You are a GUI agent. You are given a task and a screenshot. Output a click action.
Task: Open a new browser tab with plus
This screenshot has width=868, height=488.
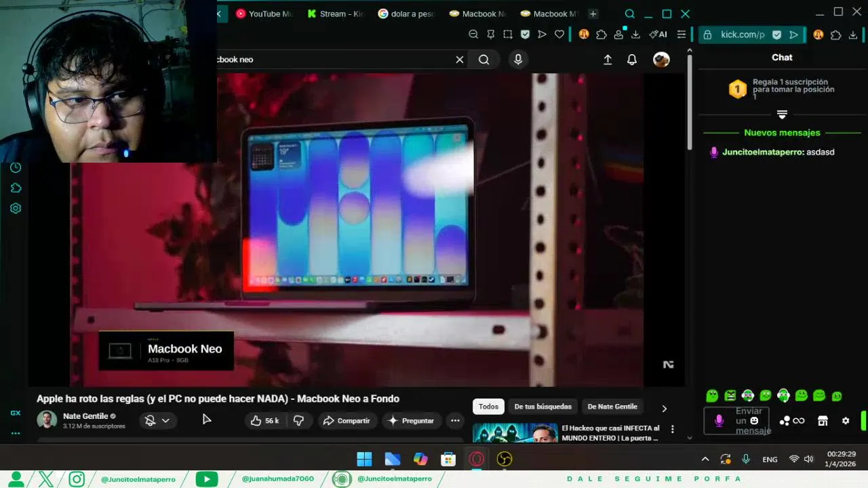click(x=593, y=14)
